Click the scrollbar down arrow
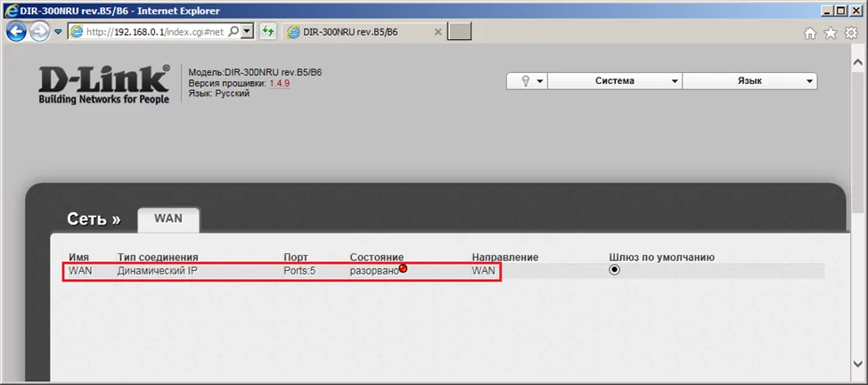This screenshot has width=868, height=385. (x=857, y=364)
